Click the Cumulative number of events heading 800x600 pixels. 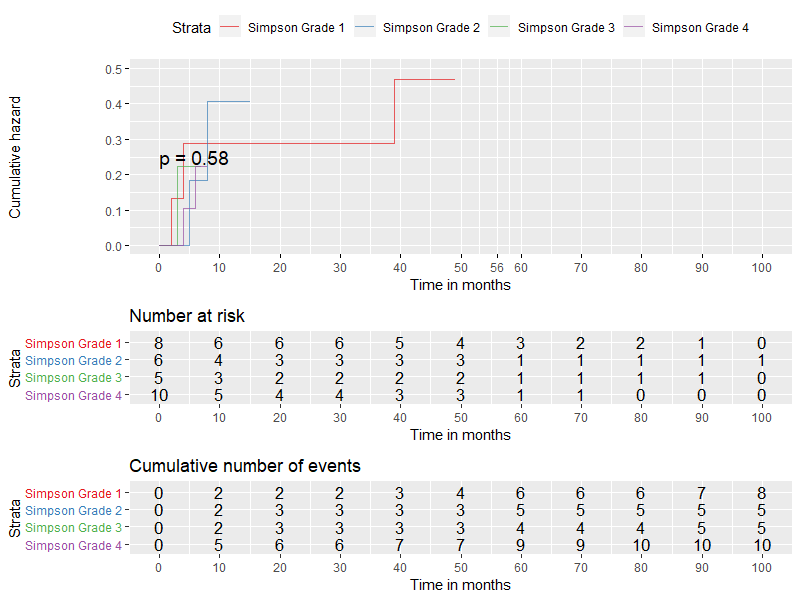point(245,466)
